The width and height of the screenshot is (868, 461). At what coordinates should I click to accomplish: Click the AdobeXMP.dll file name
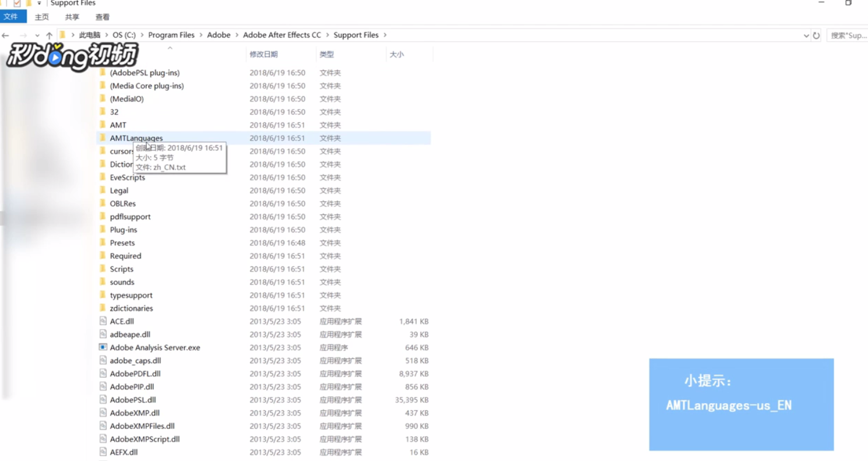(135, 413)
